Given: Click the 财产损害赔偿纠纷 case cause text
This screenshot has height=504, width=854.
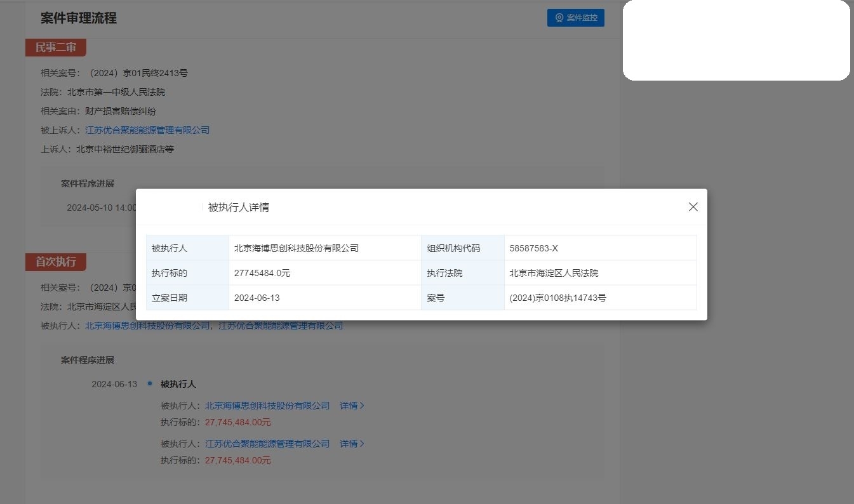Looking at the screenshot, I should click(x=121, y=111).
